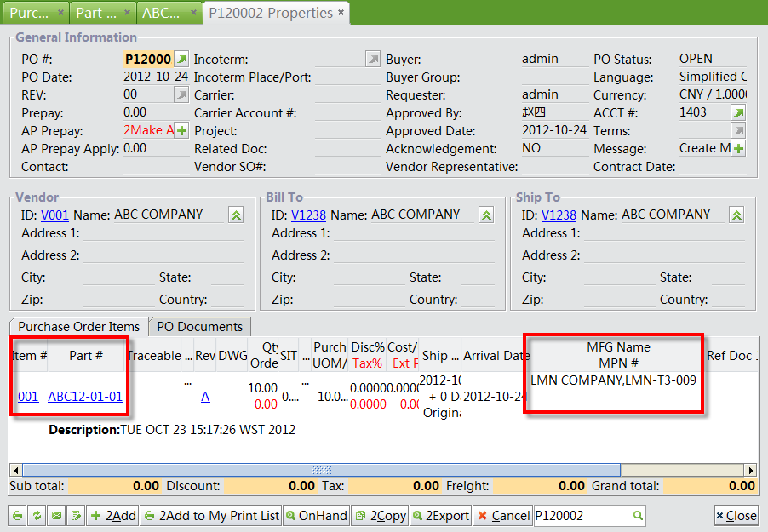Image resolution: width=768 pixels, height=532 pixels.
Task: Print the purchase order
Action: pyautogui.click(x=17, y=516)
